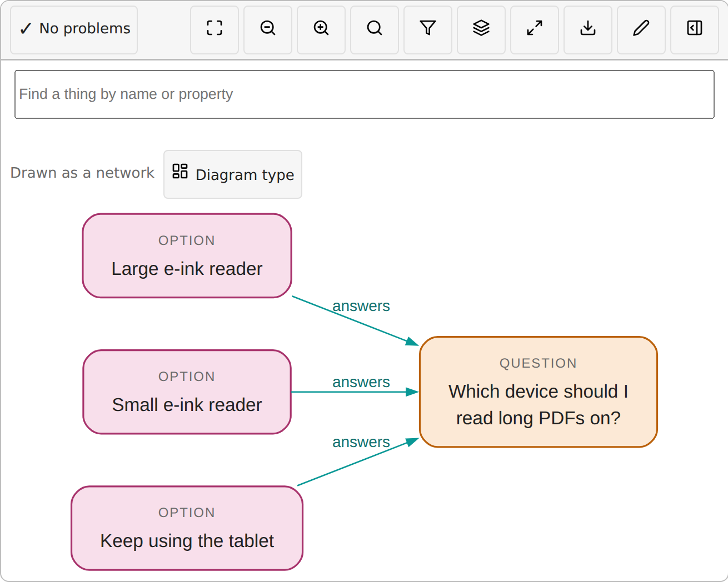Image resolution: width=728 pixels, height=582 pixels.
Task: Zoom in on the diagram
Action: 321,30
